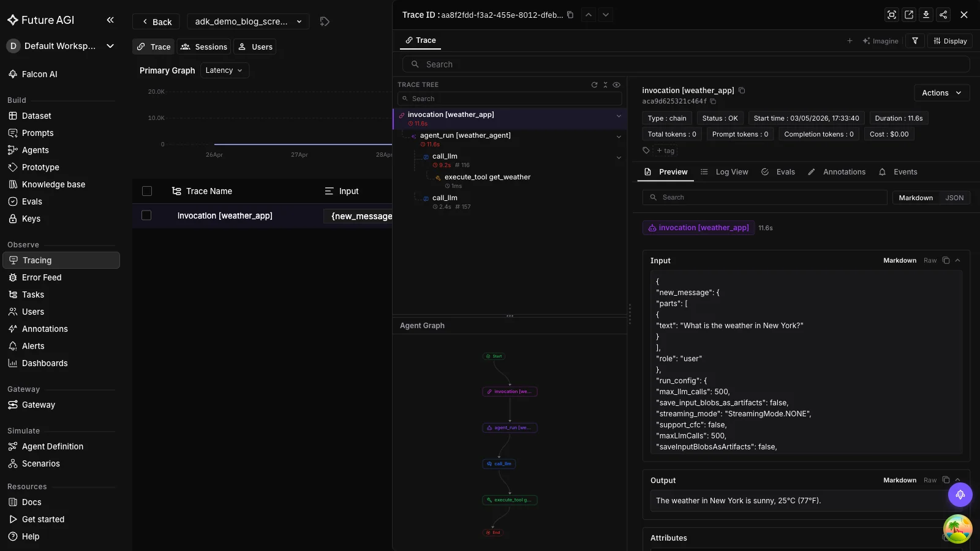Viewport: 980px width, 551px height.
Task: Switch preview format to JSON
Action: coord(954,198)
